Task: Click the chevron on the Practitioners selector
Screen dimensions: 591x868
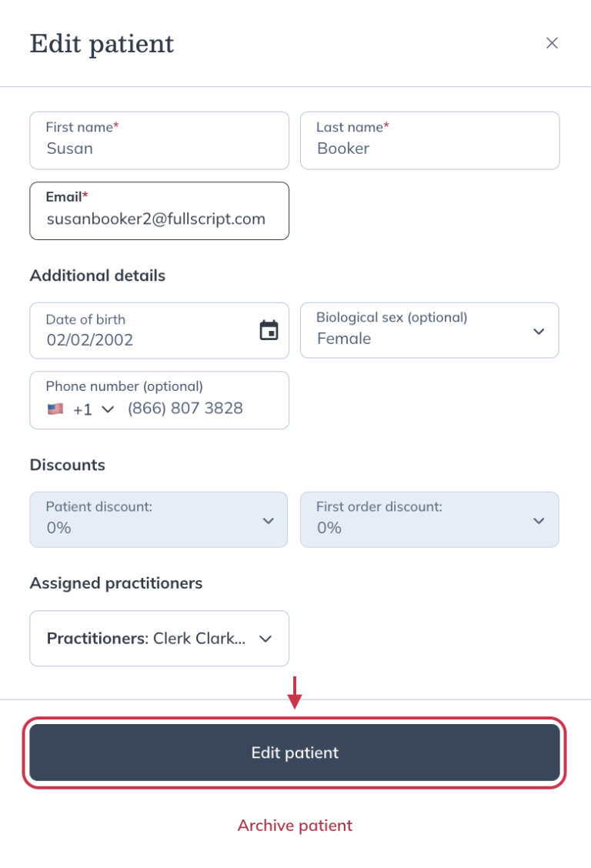Action: pos(265,638)
